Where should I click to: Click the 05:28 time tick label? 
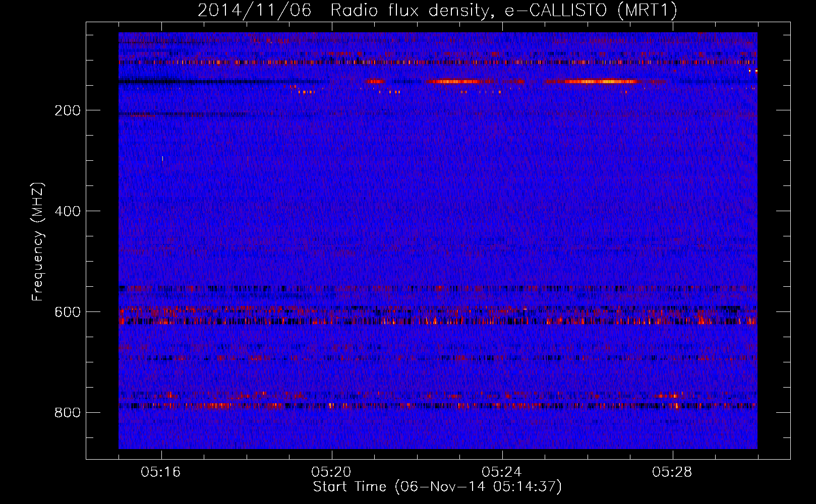pos(672,472)
